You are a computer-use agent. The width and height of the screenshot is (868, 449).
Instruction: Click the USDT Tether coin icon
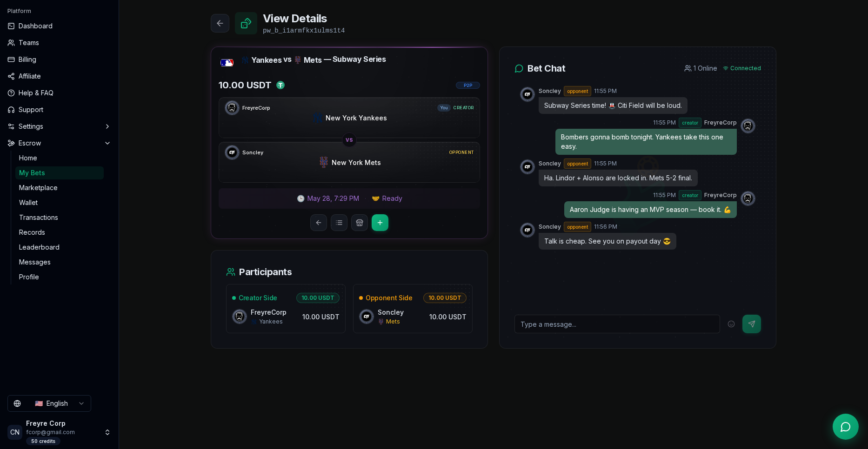coord(280,85)
